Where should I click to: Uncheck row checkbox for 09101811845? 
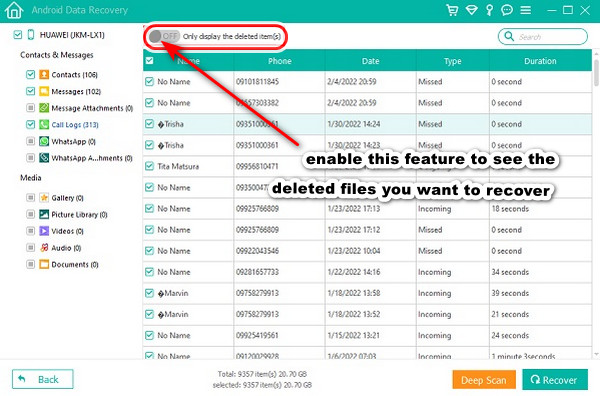pos(149,81)
